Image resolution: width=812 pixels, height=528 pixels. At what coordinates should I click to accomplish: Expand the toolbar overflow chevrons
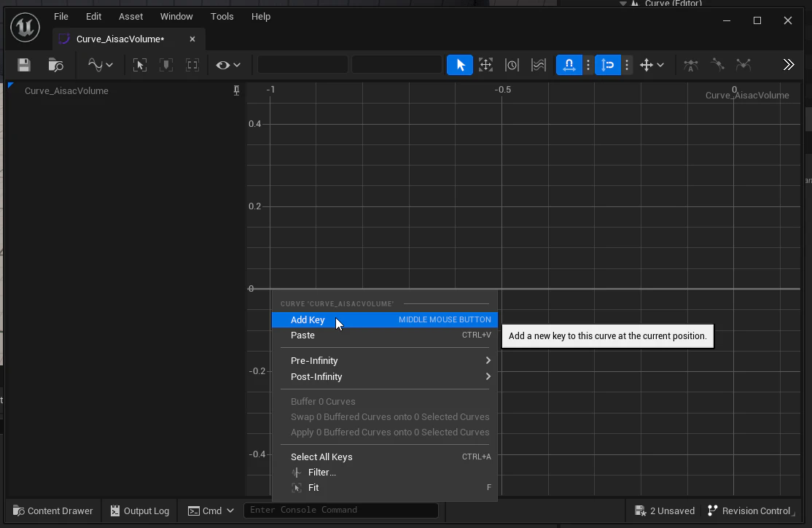coord(788,65)
